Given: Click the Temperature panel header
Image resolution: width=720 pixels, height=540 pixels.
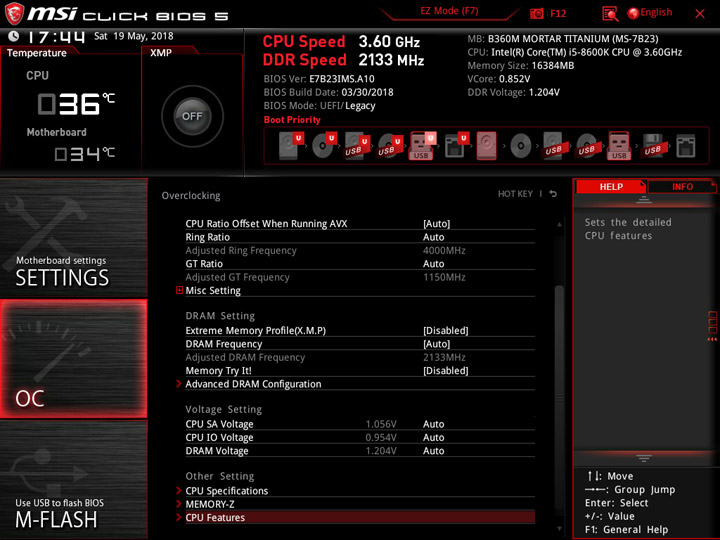Looking at the screenshot, I should point(37,53).
